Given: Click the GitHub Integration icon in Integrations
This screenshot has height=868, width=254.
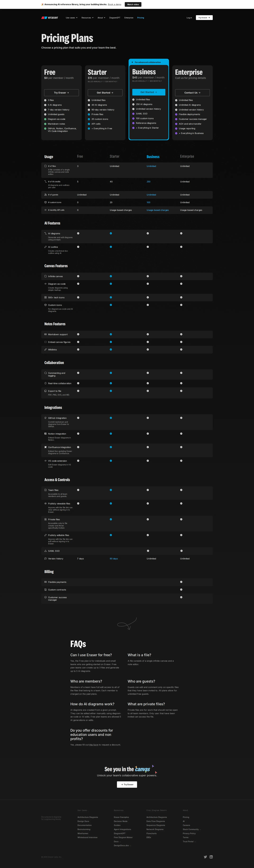Looking at the screenshot, I should (46, 418).
